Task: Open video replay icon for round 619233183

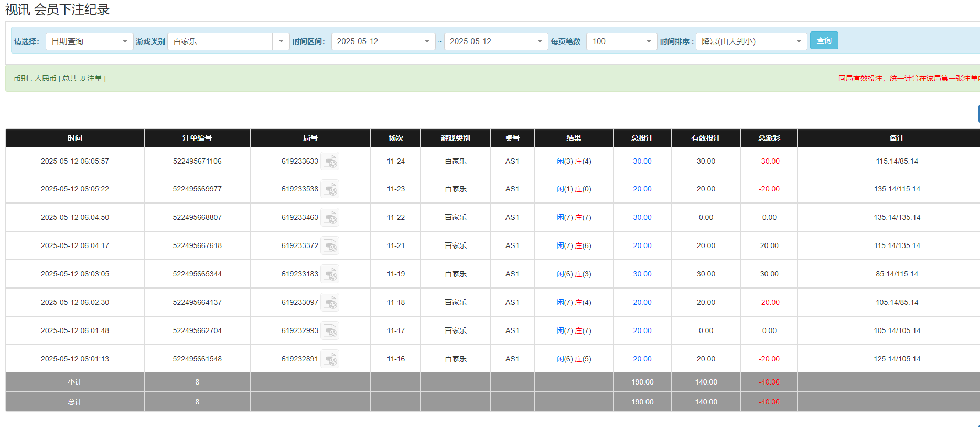Action: 330,274
